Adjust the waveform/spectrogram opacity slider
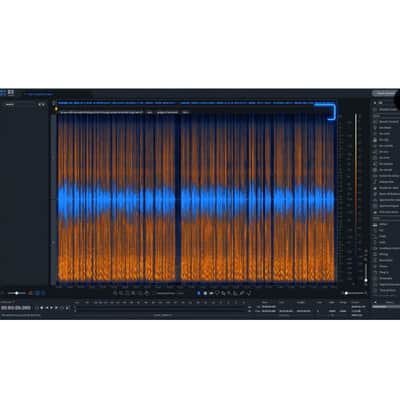The height and width of the screenshot is (400, 400). (17, 293)
